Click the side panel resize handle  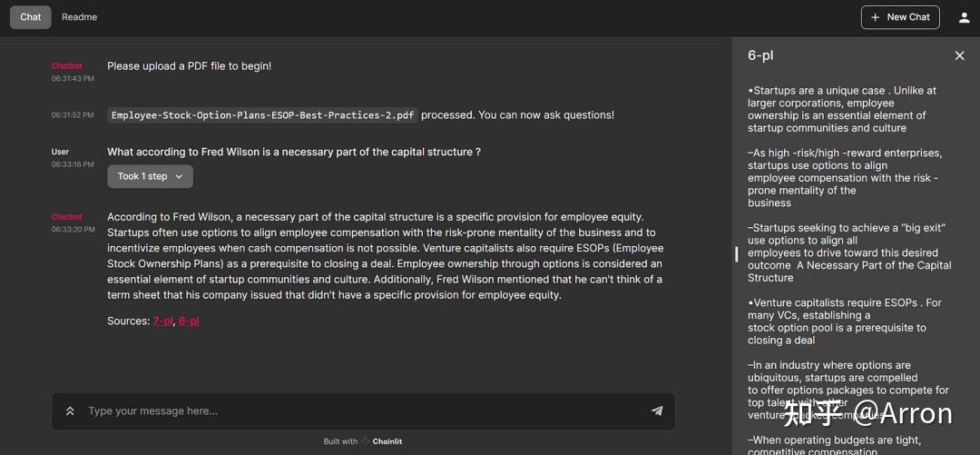point(736,254)
